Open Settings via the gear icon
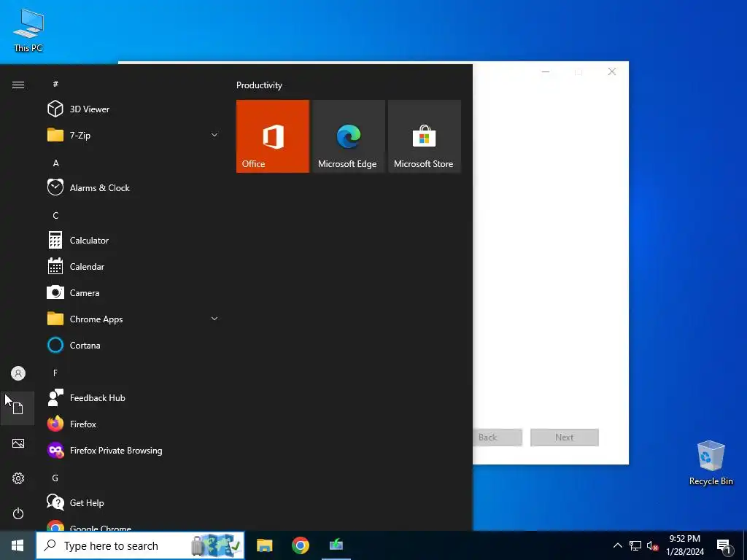 pos(18,478)
